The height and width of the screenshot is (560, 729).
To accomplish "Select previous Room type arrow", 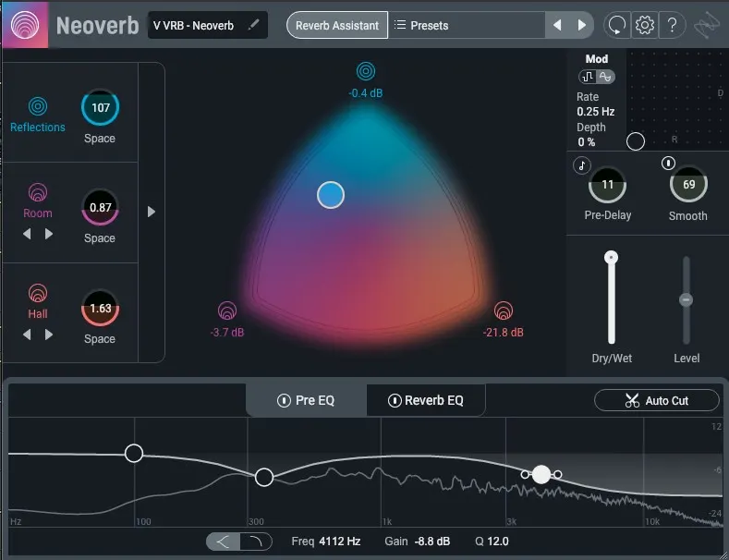I will (x=27, y=234).
